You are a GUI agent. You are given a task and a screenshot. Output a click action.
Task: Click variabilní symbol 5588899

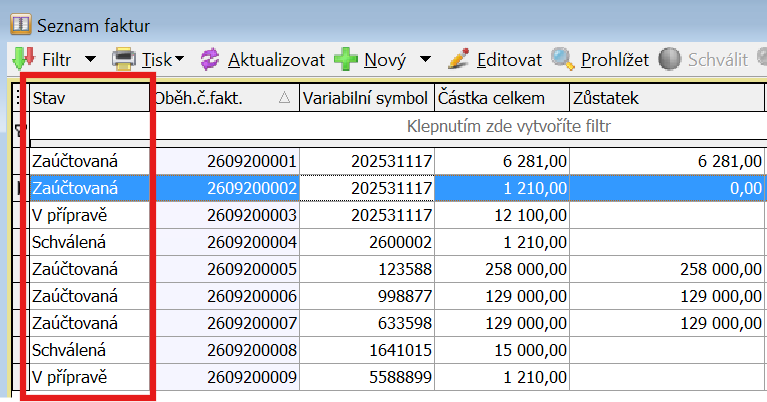[401, 377]
